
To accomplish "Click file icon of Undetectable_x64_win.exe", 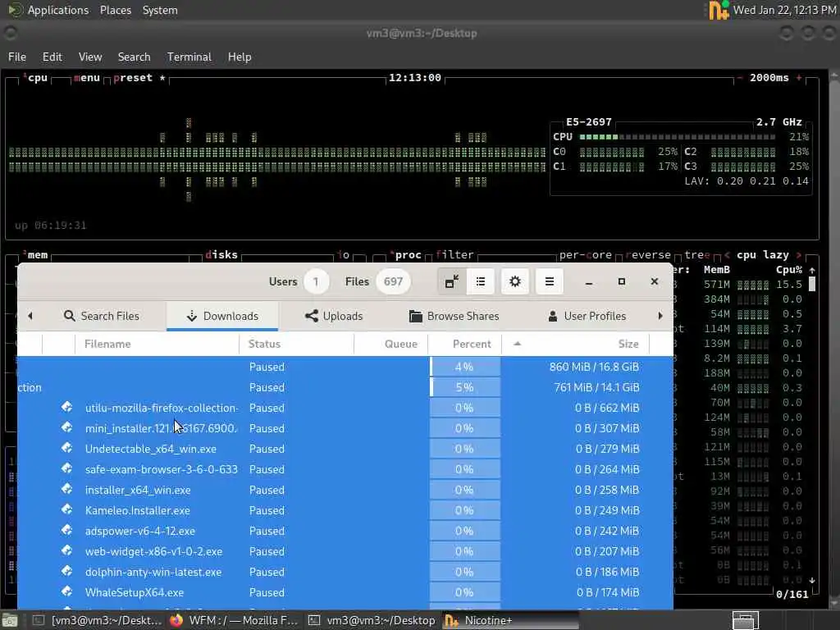I will [66, 448].
